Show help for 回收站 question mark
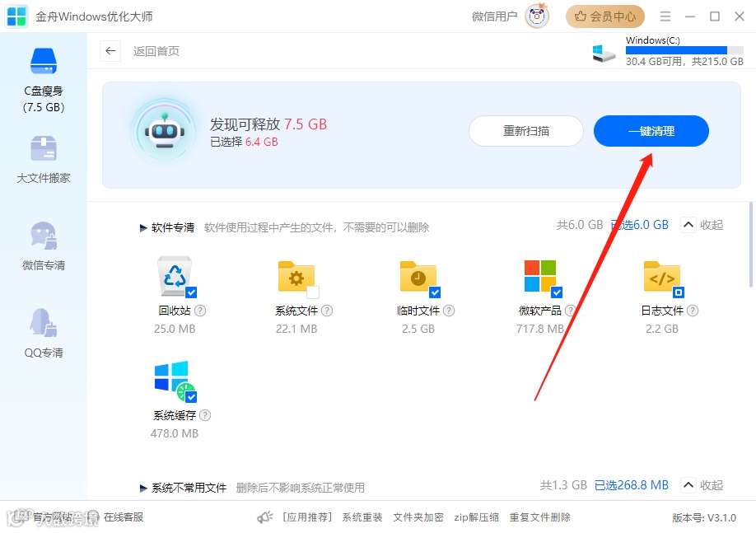This screenshot has width=756, height=533. (x=200, y=311)
